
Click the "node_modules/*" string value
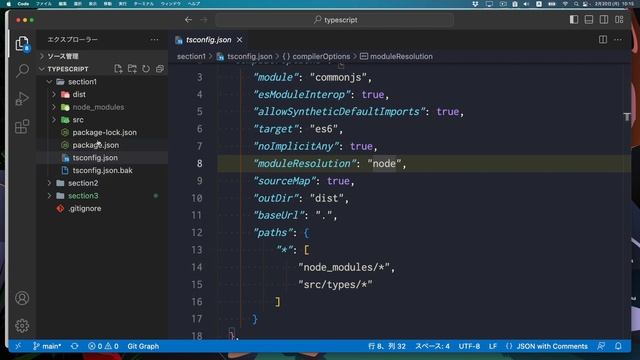pos(344,267)
